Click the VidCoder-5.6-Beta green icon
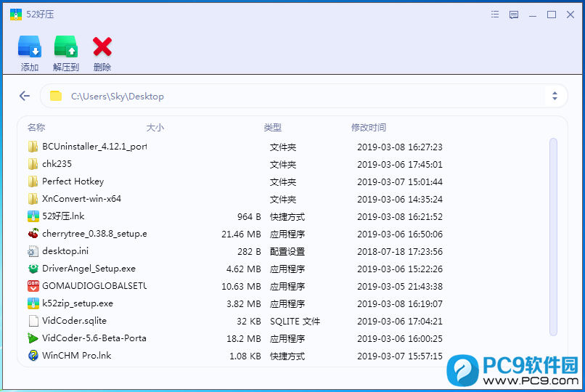 33,338
